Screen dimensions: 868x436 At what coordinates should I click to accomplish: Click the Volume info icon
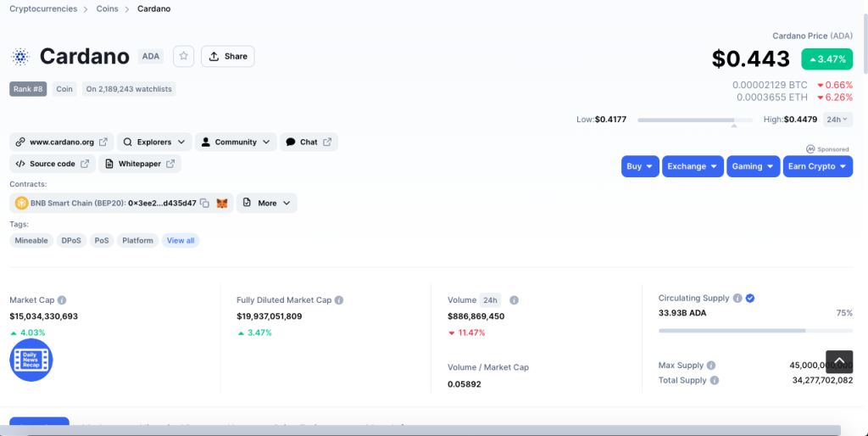514,300
